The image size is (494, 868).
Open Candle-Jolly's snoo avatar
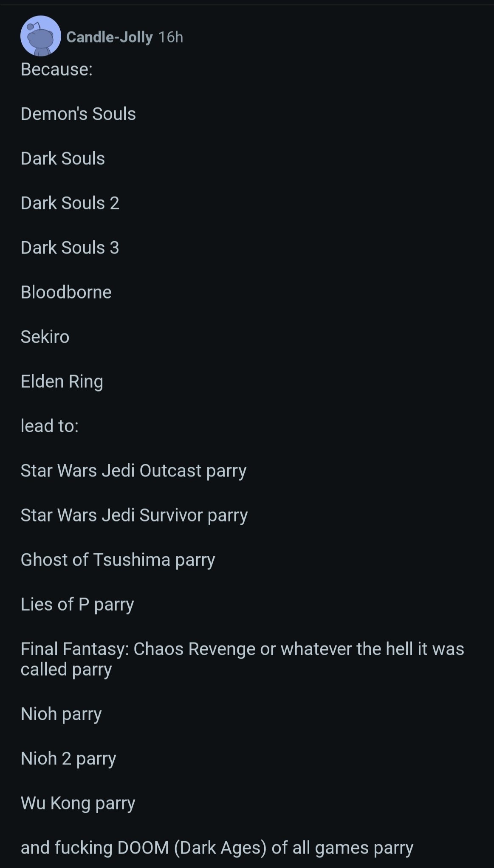(40, 36)
